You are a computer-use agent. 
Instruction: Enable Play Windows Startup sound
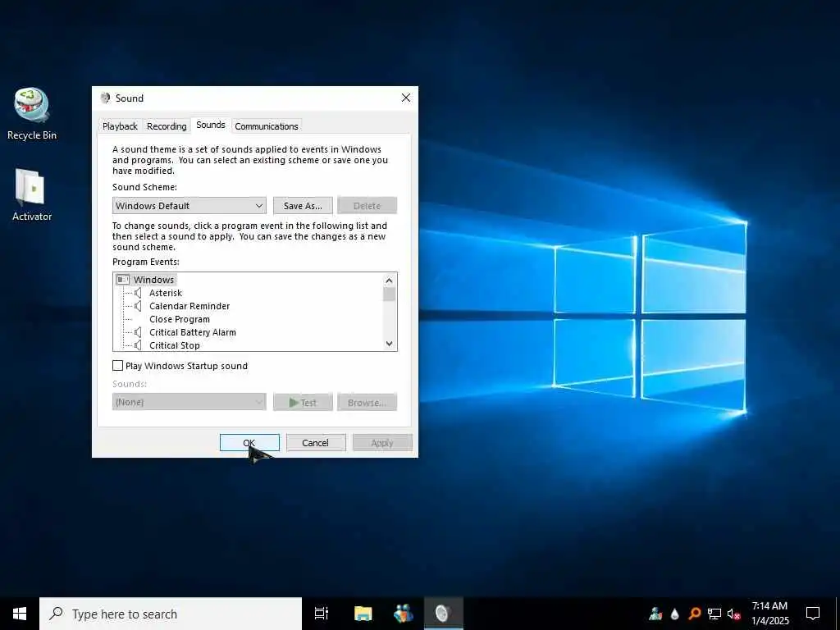click(118, 365)
